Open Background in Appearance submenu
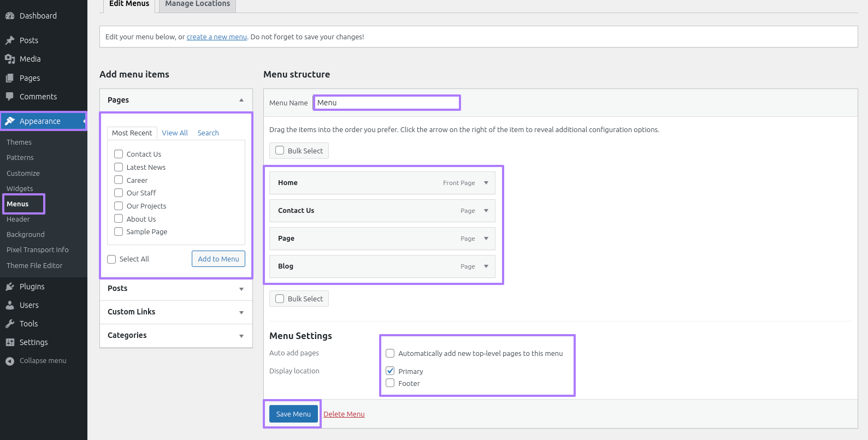This screenshot has width=868, height=440. pyautogui.click(x=26, y=235)
